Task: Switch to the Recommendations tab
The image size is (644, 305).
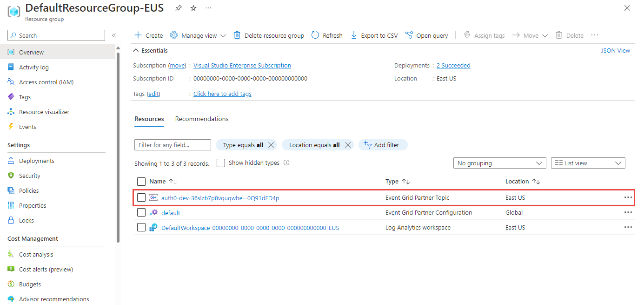Action: [x=201, y=119]
